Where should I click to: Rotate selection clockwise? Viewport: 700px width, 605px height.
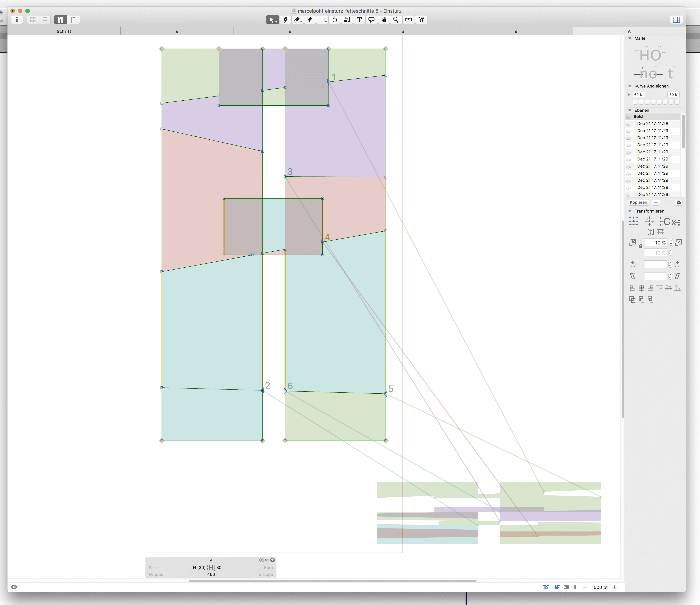677,264
